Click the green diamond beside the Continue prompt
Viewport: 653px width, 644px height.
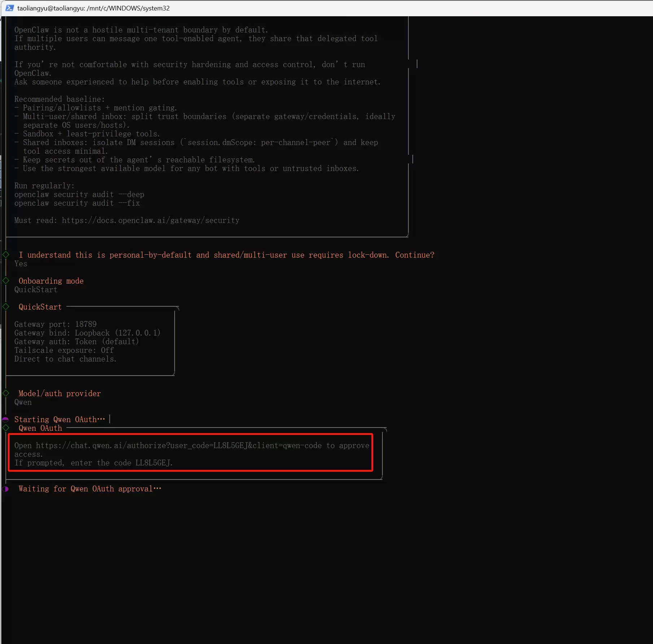6,255
